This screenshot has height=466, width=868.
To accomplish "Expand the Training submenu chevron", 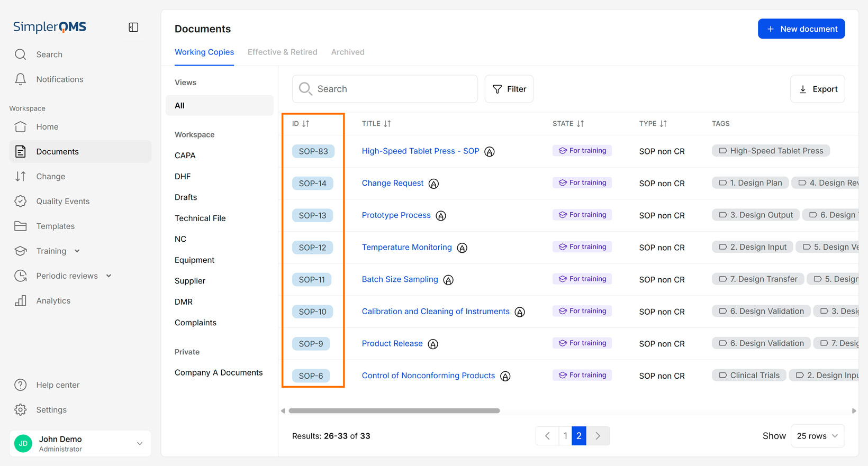I will pyautogui.click(x=77, y=251).
